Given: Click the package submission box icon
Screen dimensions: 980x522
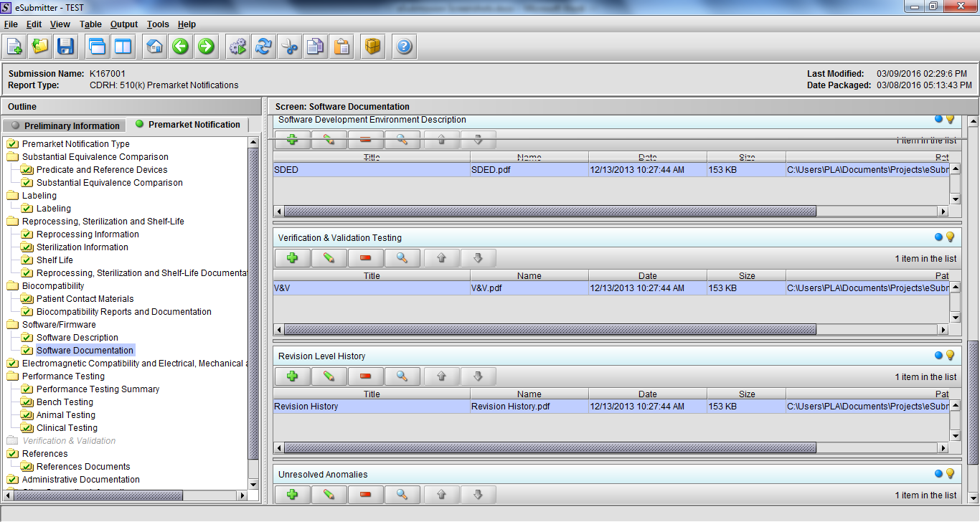Looking at the screenshot, I should click(372, 47).
